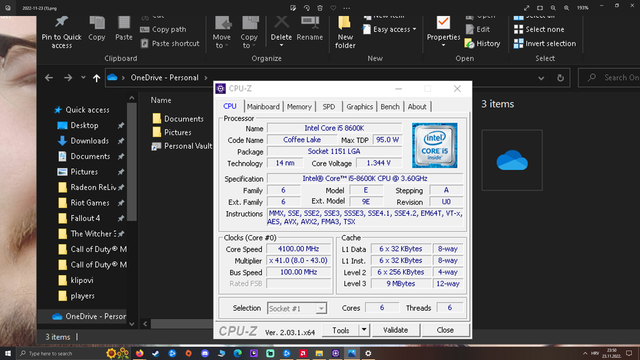
Task: Go up one folder level in Explorer
Action: (96, 78)
